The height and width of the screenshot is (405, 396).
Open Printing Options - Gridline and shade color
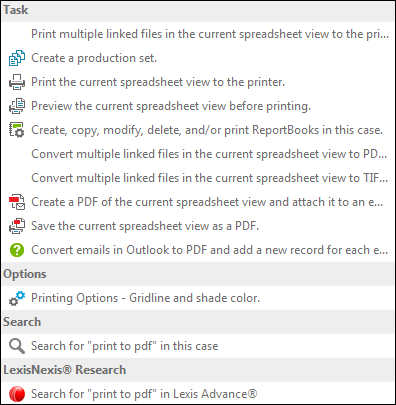[145, 298]
